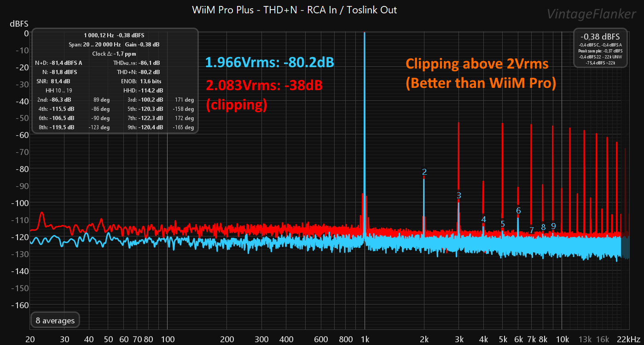Viewport: 644px width, 345px height.
Task: Click the "-160" label on the dBFS axis
Action: pos(20,305)
